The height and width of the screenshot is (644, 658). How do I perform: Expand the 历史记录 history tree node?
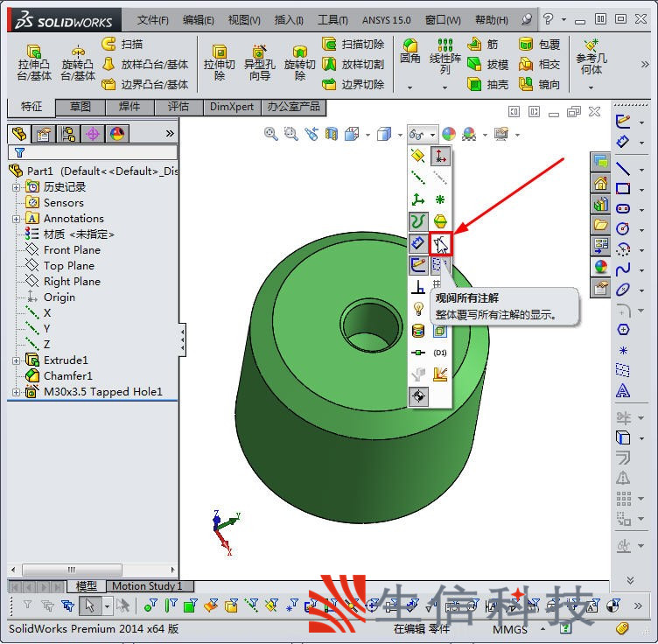tap(16, 187)
